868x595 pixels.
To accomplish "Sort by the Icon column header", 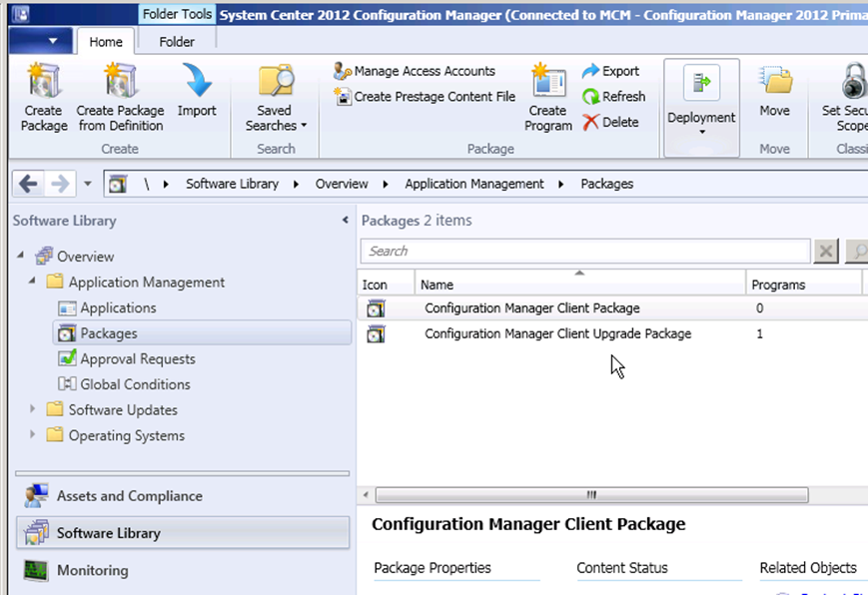I will point(386,285).
